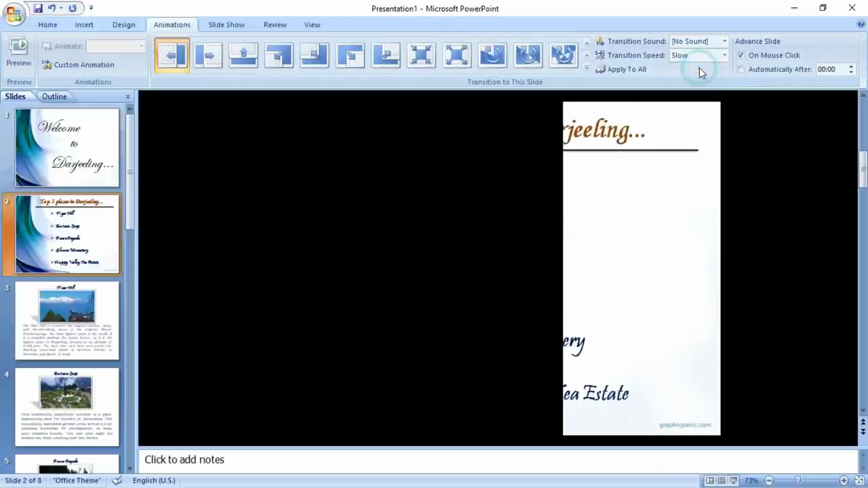Click the zoom out minus button

[x=768, y=481]
